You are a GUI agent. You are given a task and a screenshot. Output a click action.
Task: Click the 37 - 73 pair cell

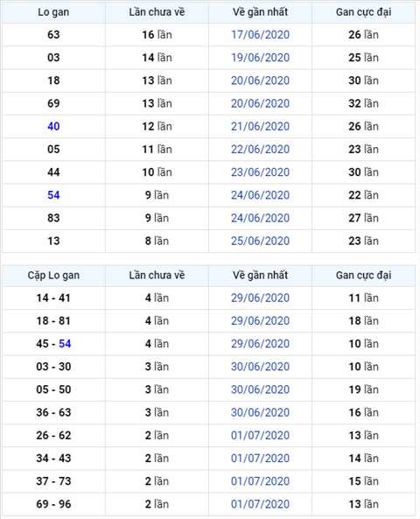tap(53, 481)
